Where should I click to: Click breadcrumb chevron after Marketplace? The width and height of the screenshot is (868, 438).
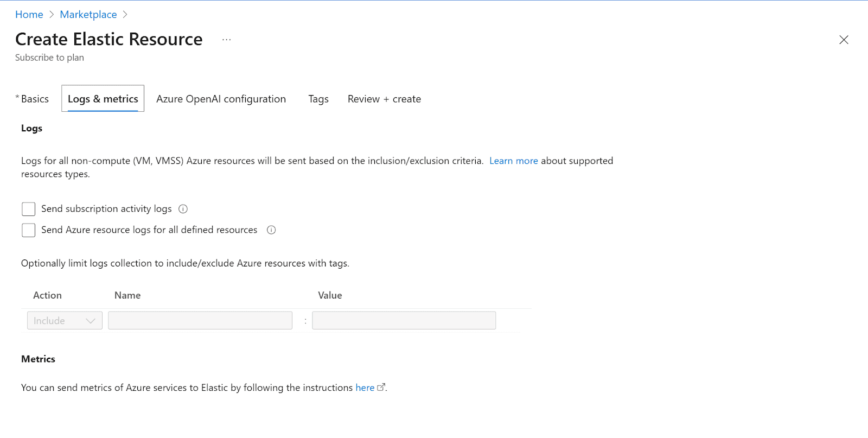click(x=125, y=15)
